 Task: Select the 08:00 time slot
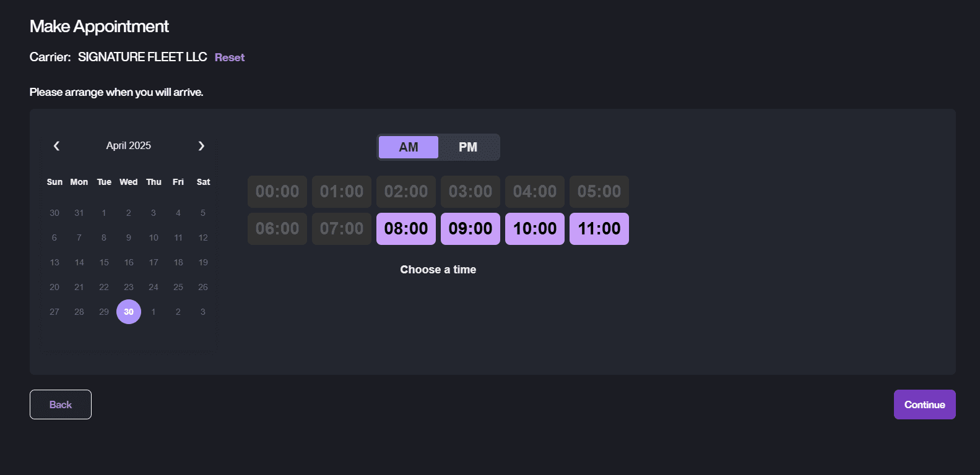tap(406, 229)
